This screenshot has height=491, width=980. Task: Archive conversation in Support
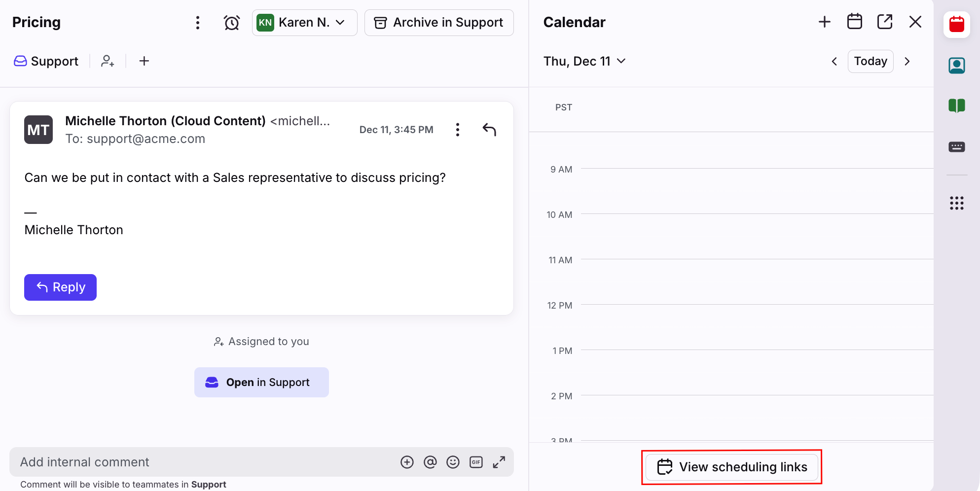click(439, 23)
